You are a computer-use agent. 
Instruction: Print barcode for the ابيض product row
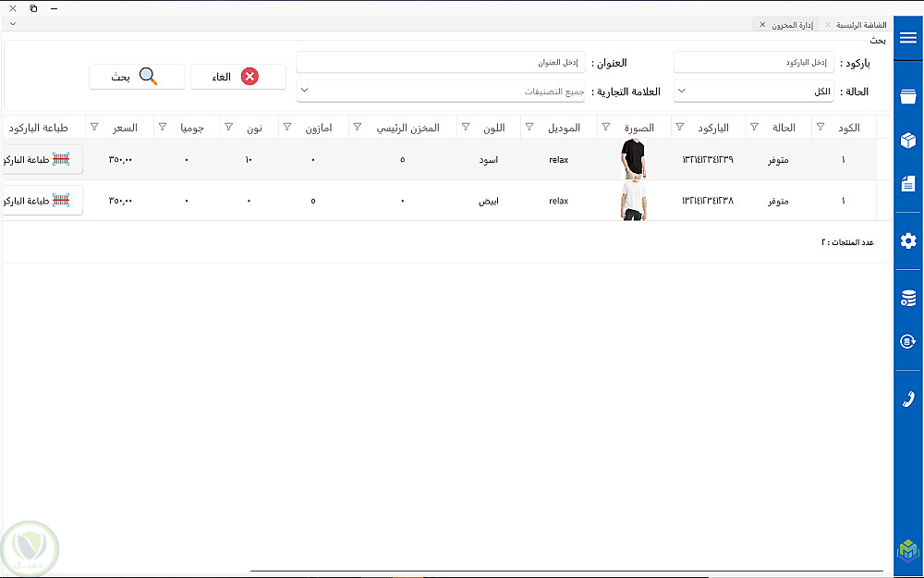coord(43,201)
